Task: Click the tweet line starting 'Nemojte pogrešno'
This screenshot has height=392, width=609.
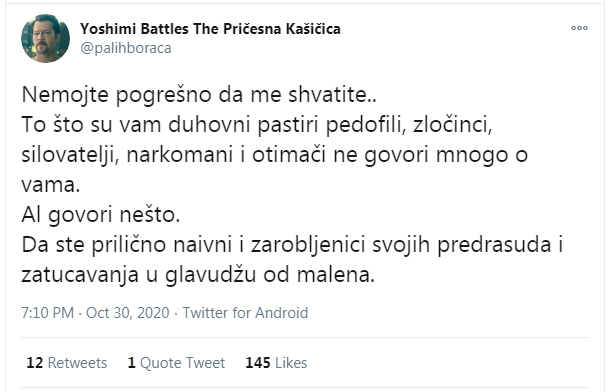Action: 199,95
